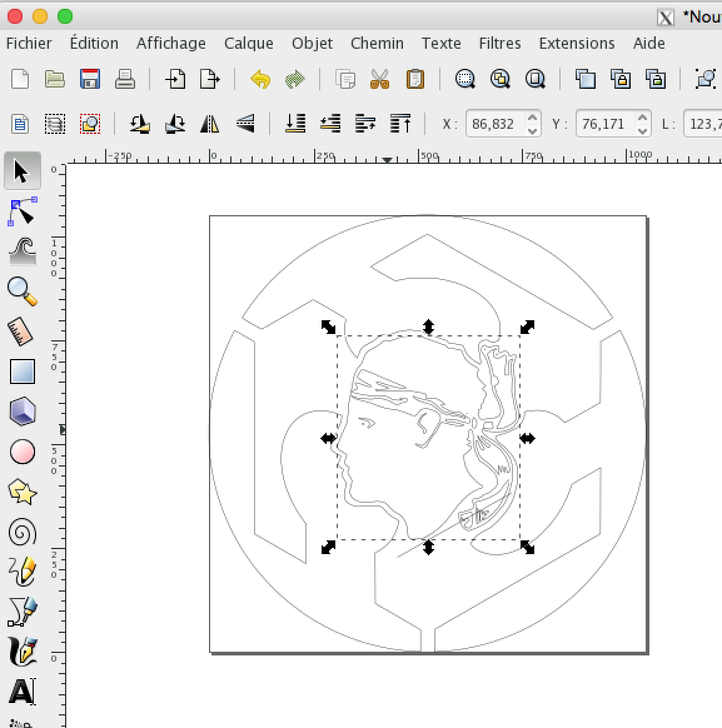Click the L width field
This screenshot has height=728, width=722.
[704, 124]
